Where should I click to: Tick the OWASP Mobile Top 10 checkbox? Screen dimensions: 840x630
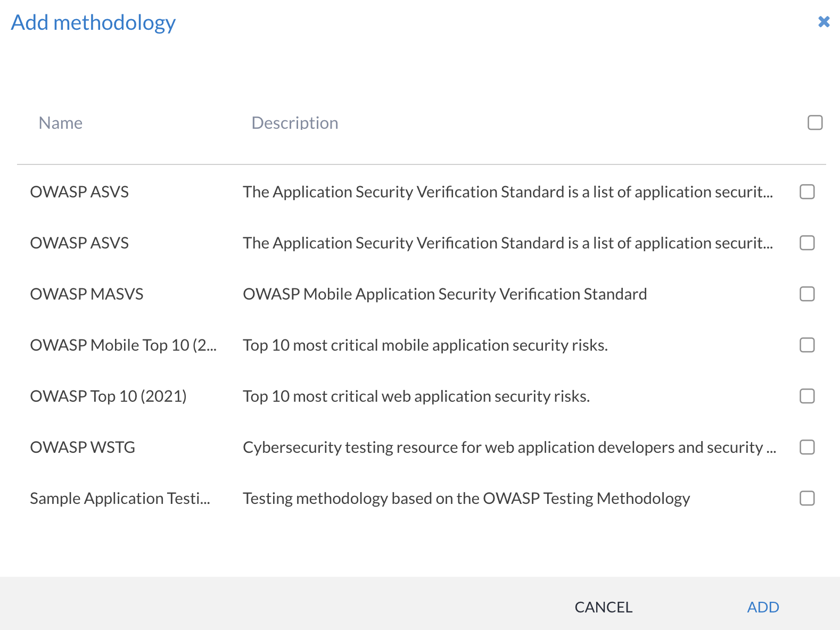[x=807, y=345]
